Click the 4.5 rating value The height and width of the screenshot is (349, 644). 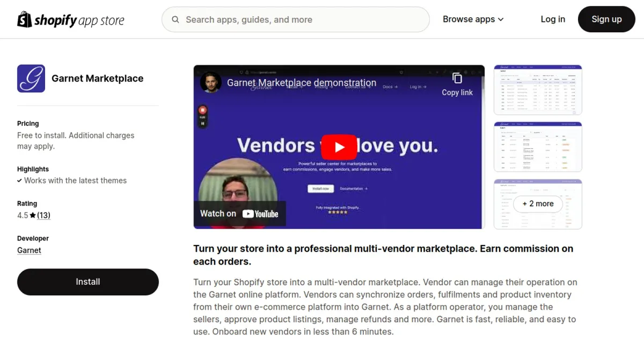click(23, 215)
